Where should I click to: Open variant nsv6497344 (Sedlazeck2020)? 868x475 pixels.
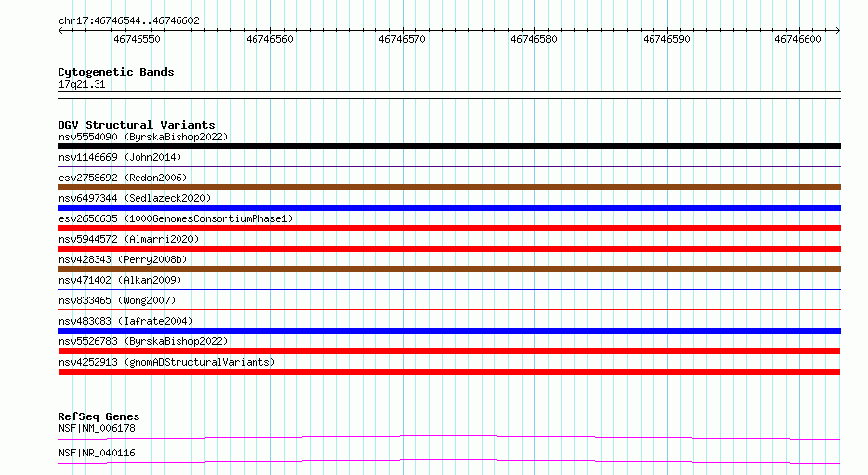(x=135, y=198)
